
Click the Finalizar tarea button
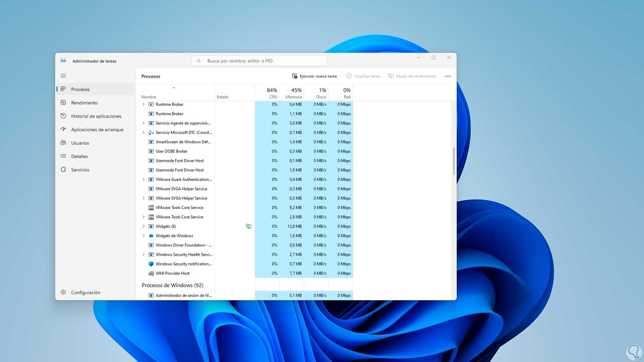point(363,76)
